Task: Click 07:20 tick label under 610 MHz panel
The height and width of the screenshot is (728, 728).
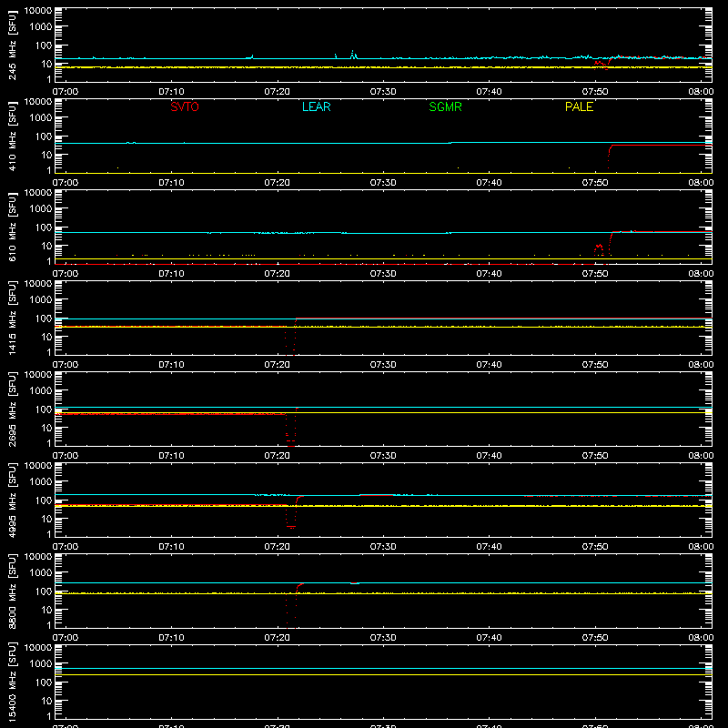Action: [278, 274]
